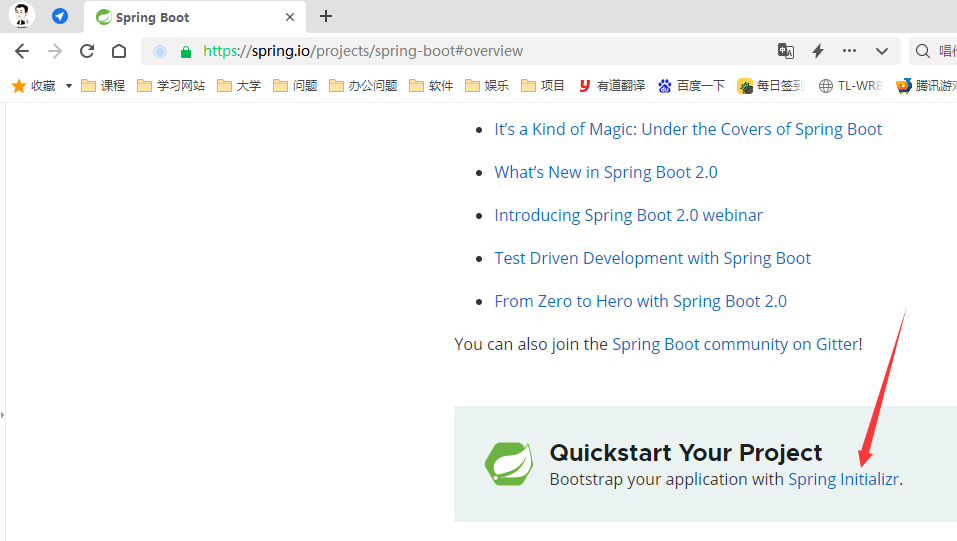
Task: Click the Quickstart Your Project heading
Action: (685, 453)
